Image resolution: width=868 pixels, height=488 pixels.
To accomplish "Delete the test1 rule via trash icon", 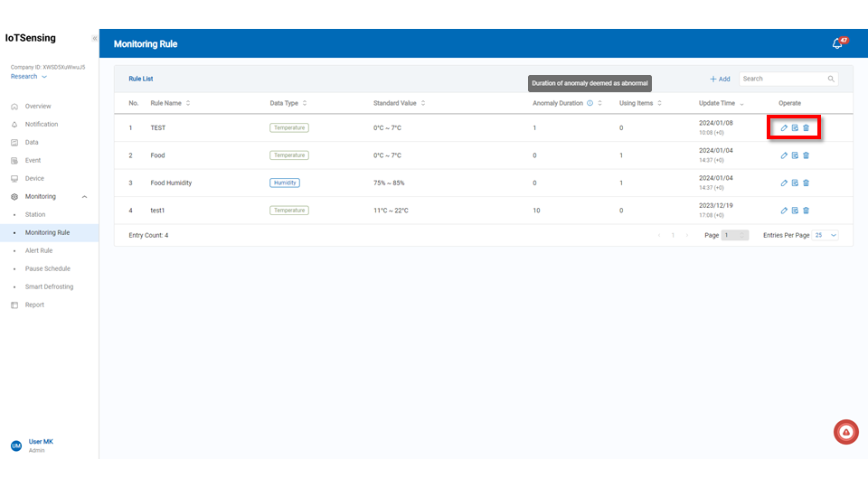I will pyautogui.click(x=806, y=211).
